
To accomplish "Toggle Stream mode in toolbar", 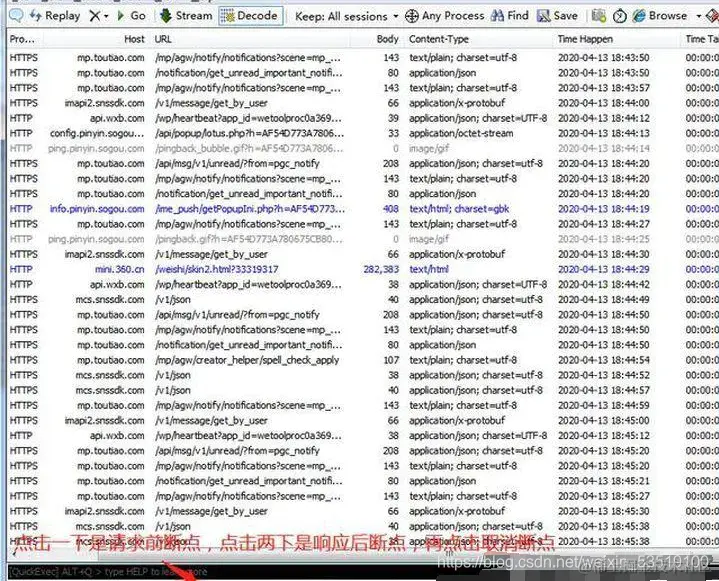I will click(x=186, y=16).
